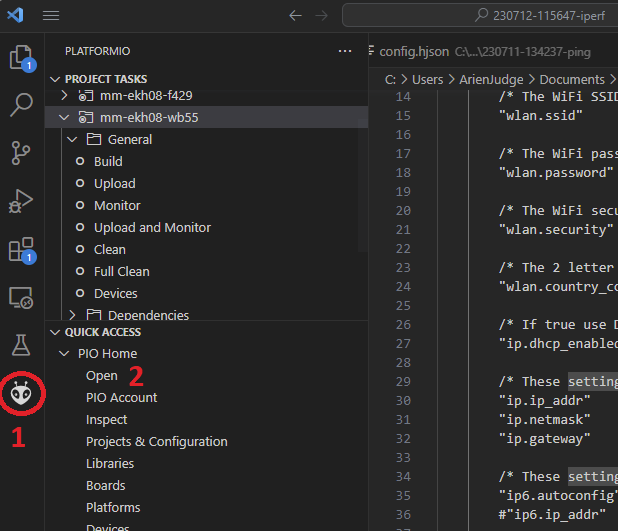Click the PlatformIO alien head icon
The image size is (618, 531).
21,394
